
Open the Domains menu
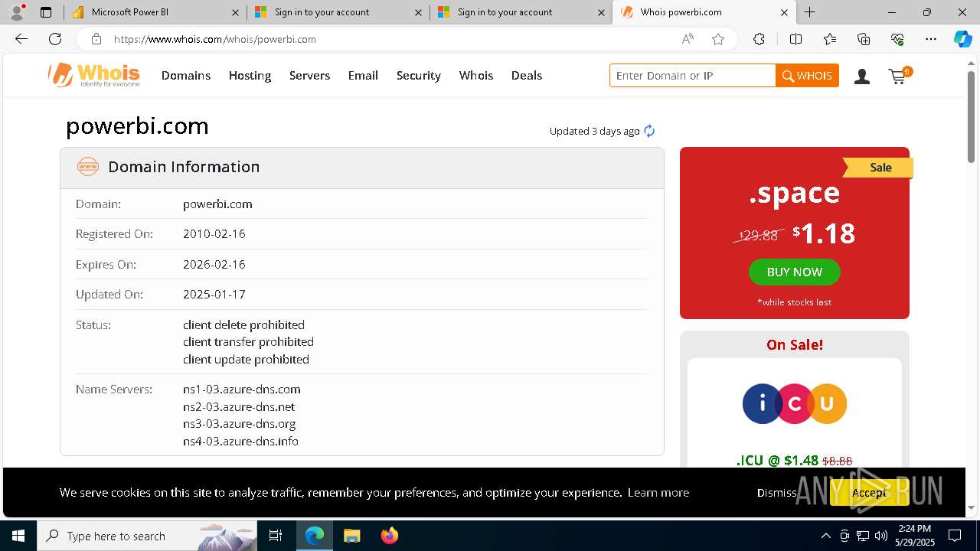click(x=186, y=75)
